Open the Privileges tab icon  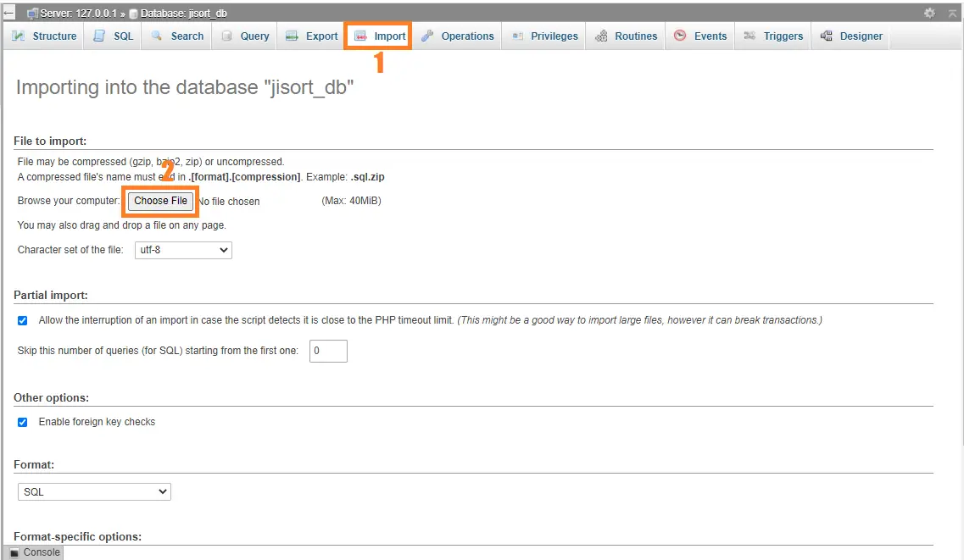(x=520, y=36)
